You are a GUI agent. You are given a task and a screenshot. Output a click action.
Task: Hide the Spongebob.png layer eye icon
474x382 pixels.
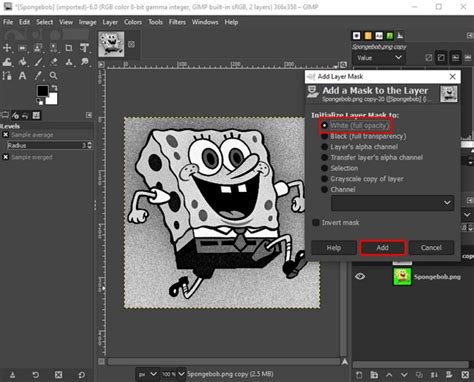click(x=360, y=276)
